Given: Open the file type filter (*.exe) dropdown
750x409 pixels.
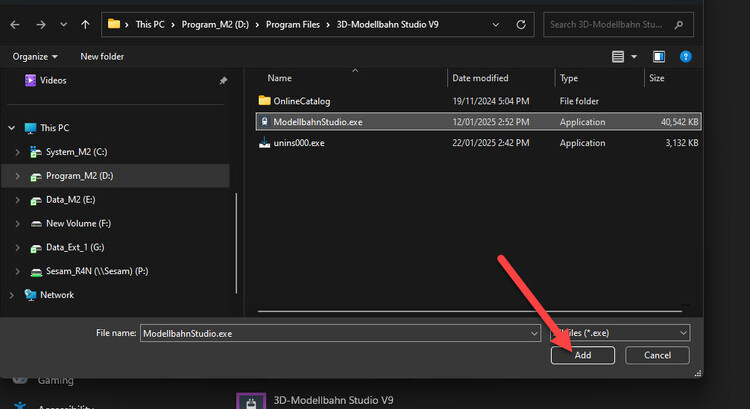Looking at the screenshot, I should 620,333.
